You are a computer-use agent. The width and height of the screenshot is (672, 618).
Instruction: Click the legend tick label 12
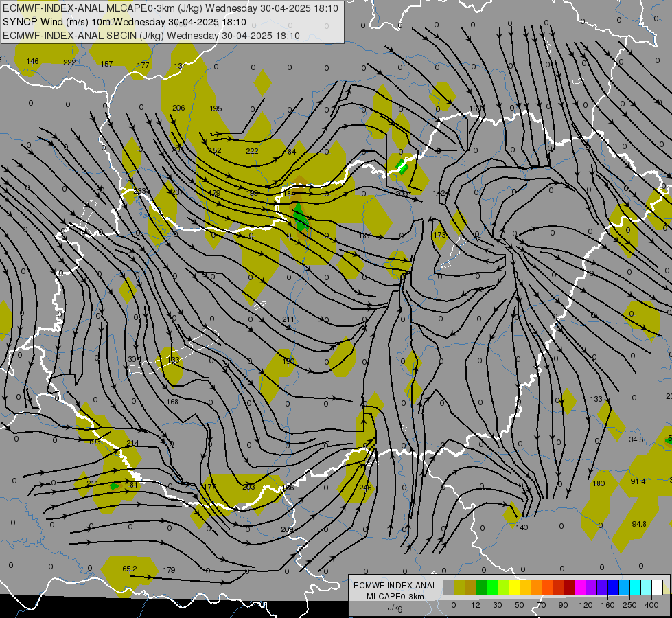coord(476,605)
